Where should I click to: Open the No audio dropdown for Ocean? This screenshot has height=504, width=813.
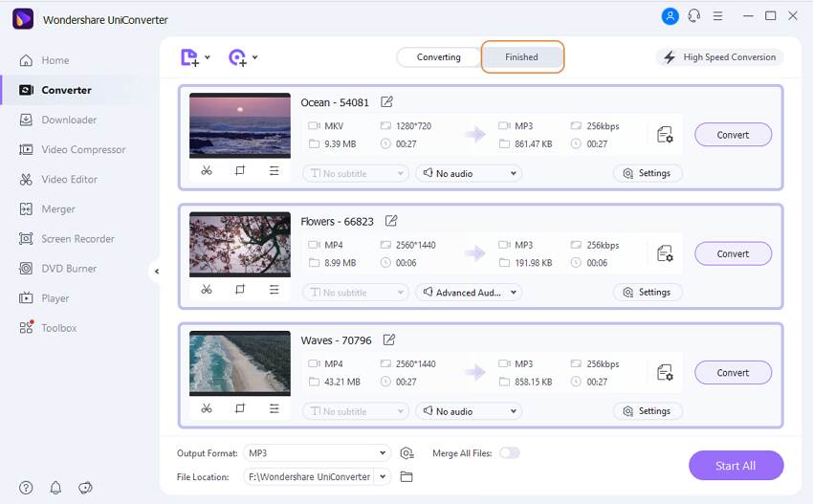[x=468, y=173]
